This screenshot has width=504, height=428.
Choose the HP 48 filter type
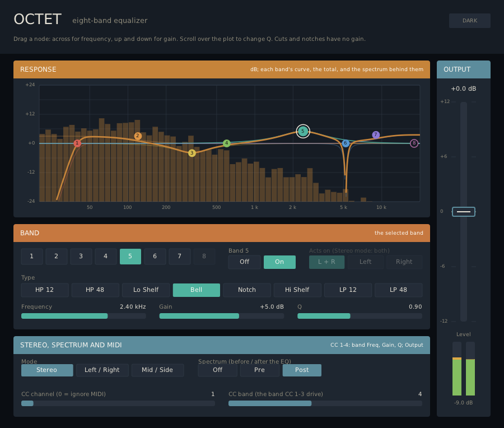(95, 290)
